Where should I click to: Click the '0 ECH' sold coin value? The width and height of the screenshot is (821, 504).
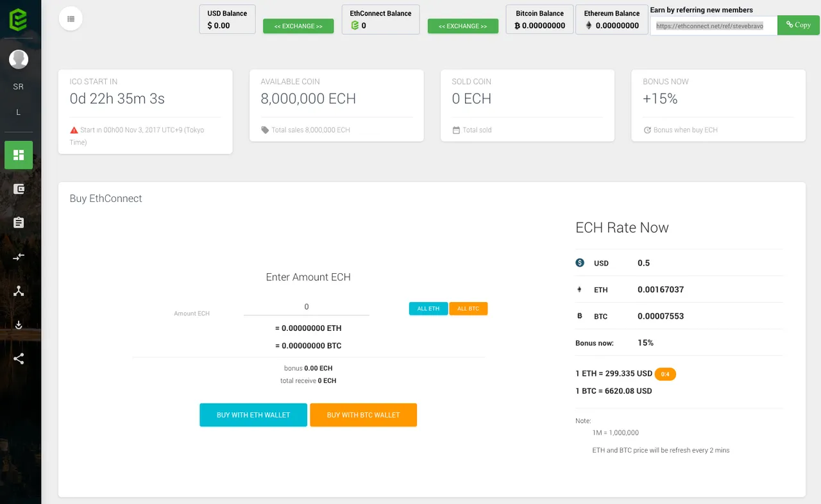[x=471, y=99]
